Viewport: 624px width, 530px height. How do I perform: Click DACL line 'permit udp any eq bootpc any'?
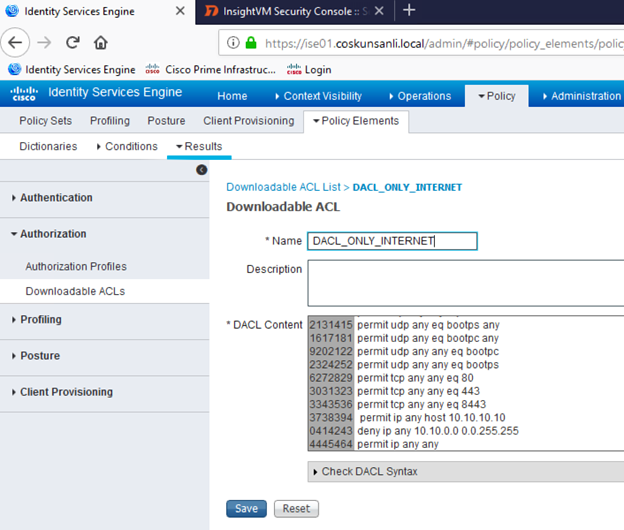pos(428,338)
